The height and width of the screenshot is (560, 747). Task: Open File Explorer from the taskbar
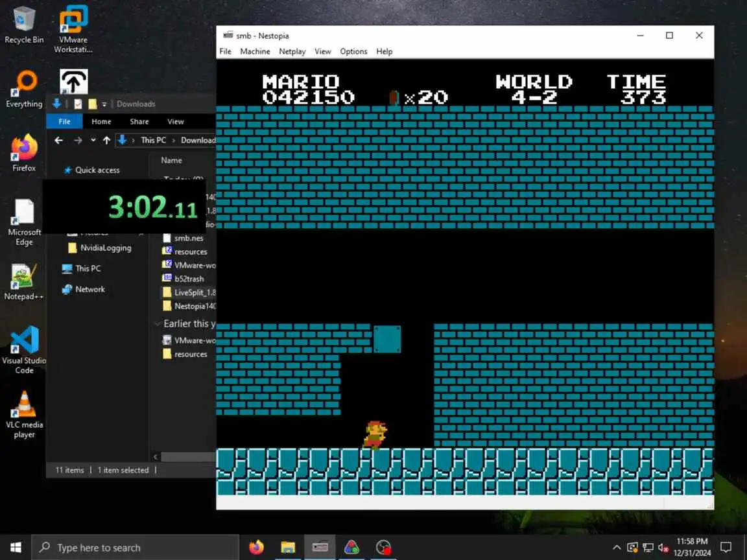click(x=288, y=548)
